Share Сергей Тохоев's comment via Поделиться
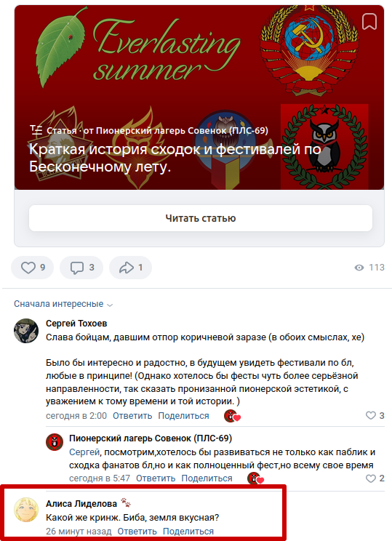 183,416
